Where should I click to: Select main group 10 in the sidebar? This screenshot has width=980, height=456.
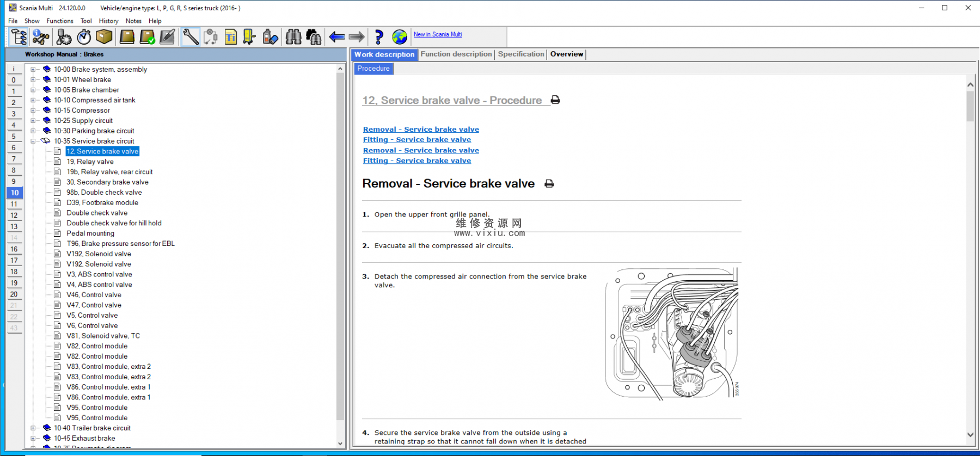click(x=14, y=193)
